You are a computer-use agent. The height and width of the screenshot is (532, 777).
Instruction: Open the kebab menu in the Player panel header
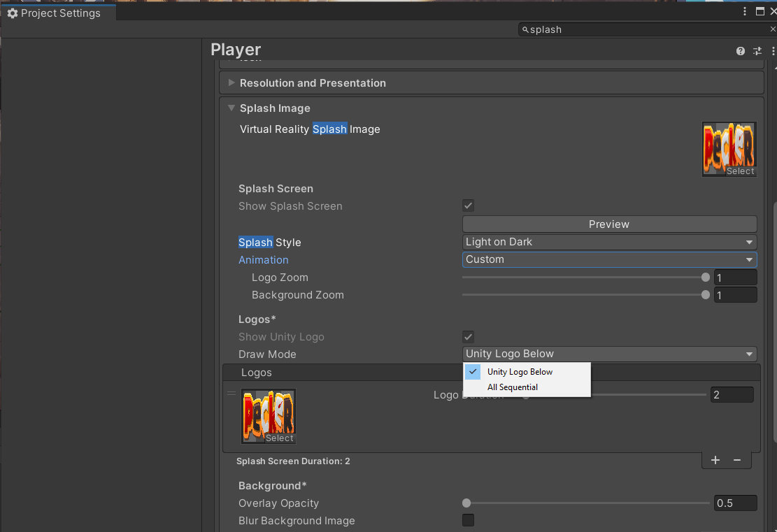coord(772,50)
